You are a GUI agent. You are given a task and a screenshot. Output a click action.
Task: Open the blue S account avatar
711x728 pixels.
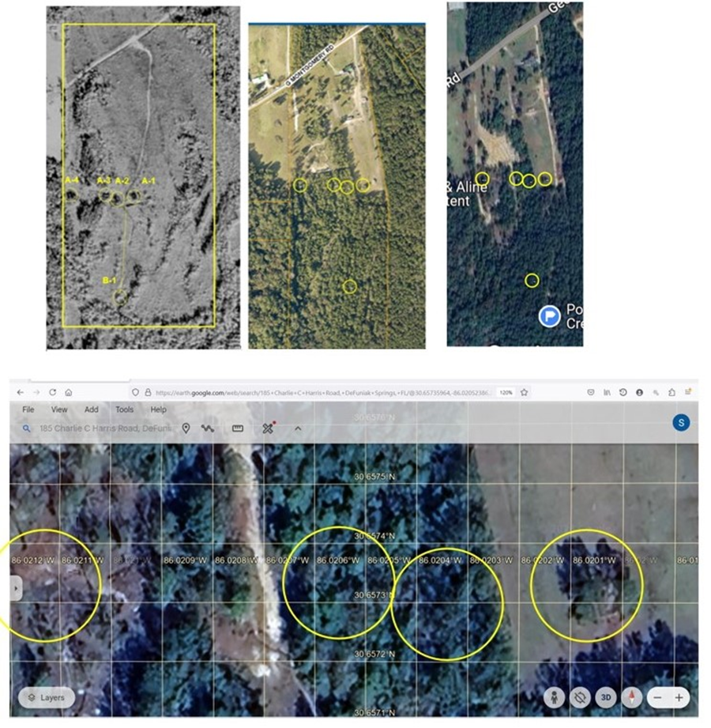coord(680,423)
